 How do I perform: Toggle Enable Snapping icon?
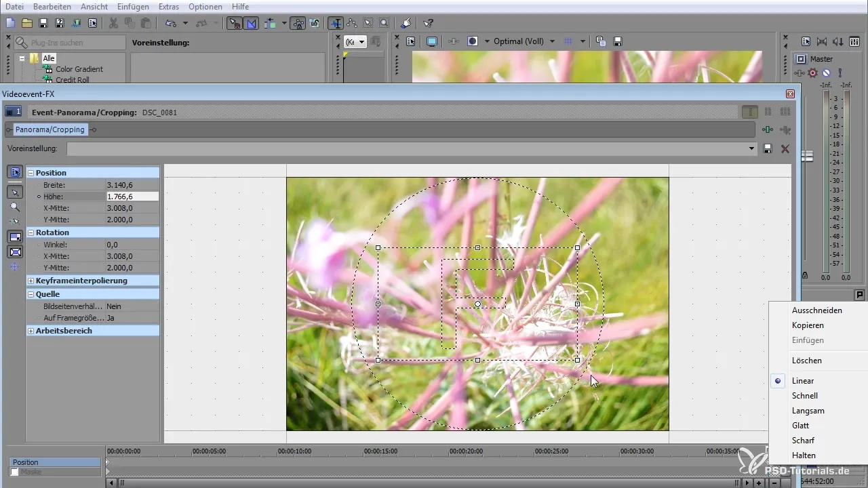click(235, 23)
